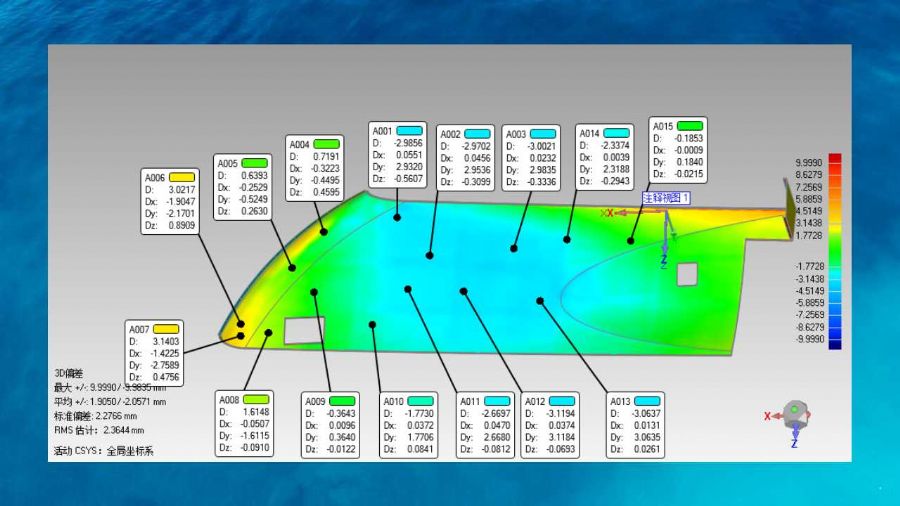
Task: Click the A007 D value 3.1403
Action: coord(166,341)
